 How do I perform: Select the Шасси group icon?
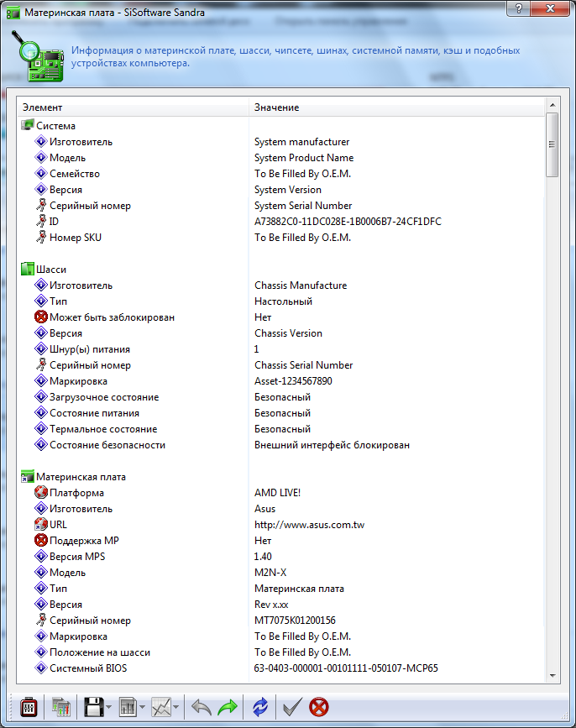click(x=28, y=269)
